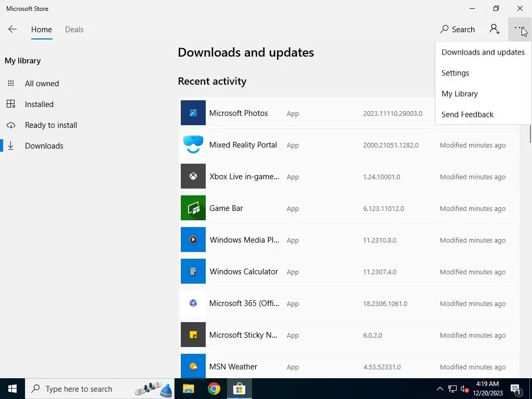Viewport: 532px width, 399px height.
Task: Open the Microsoft Photos app icon
Action: (193, 113)
